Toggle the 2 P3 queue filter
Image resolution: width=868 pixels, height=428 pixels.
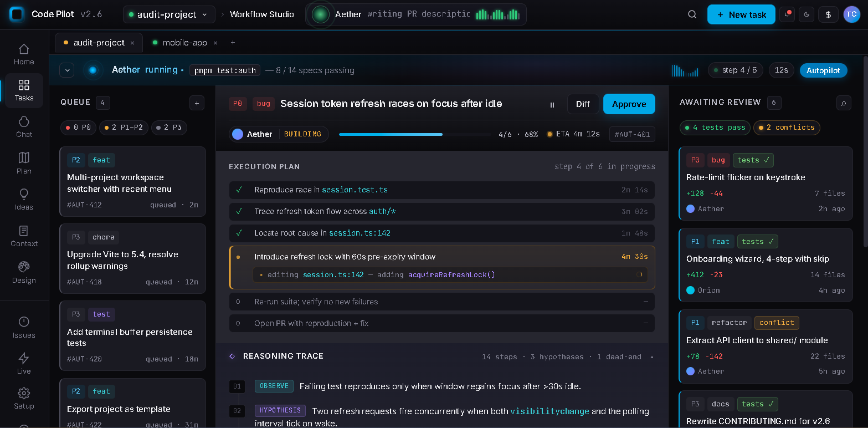tap(169, 128)
